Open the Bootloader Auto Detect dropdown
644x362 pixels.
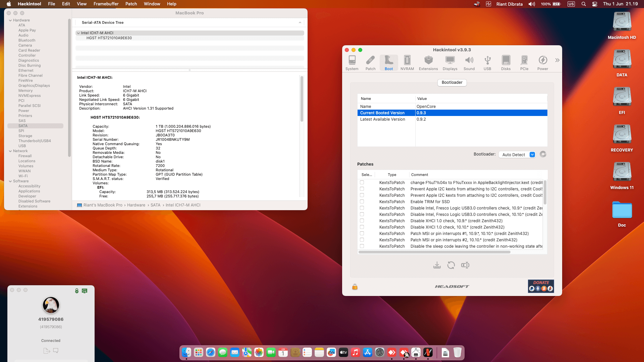click(517, 155)
